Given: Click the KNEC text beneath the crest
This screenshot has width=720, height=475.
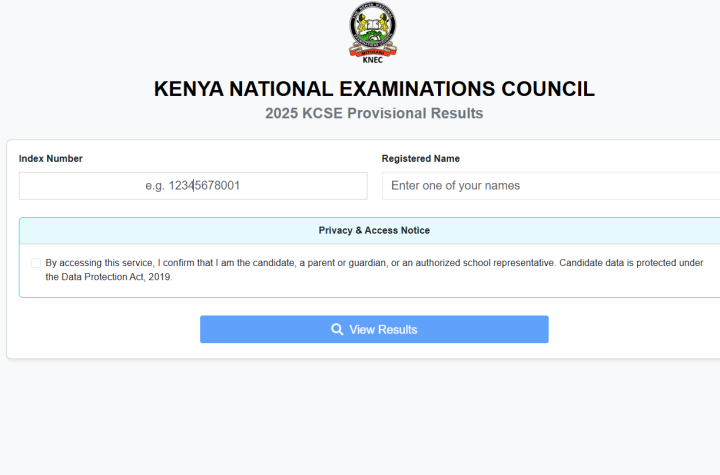Looking at the screenshot, I should pos(373,60).
